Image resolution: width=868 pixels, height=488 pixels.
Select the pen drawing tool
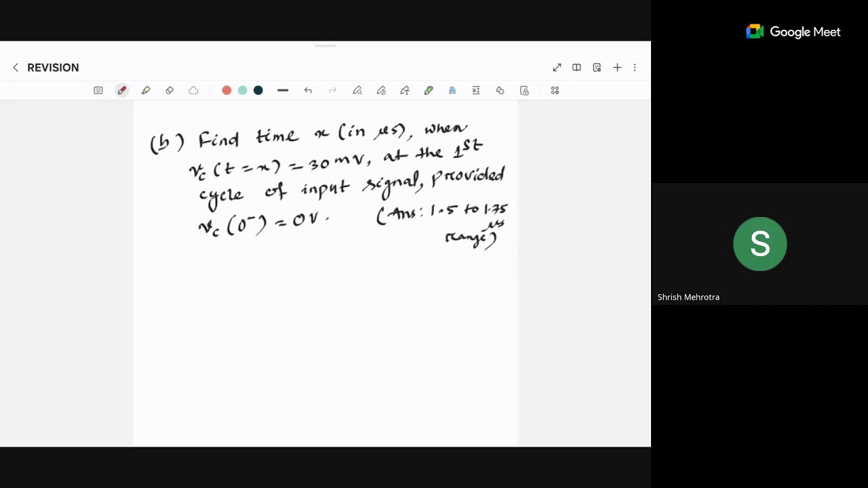(122, 90)
